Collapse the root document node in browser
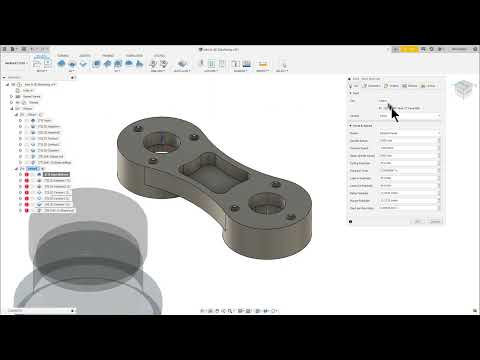The height and width of the screenshot is (360, 480). click(x=7, y=85)
